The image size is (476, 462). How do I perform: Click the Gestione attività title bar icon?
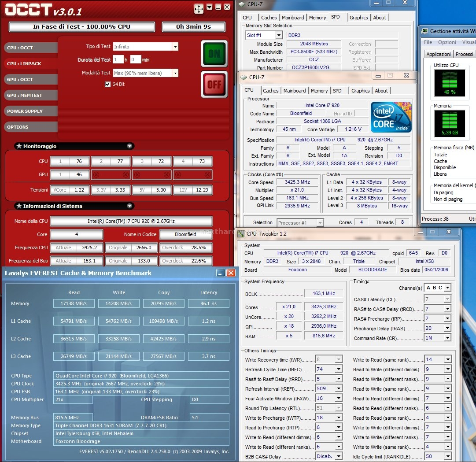[x=424, y=31]
